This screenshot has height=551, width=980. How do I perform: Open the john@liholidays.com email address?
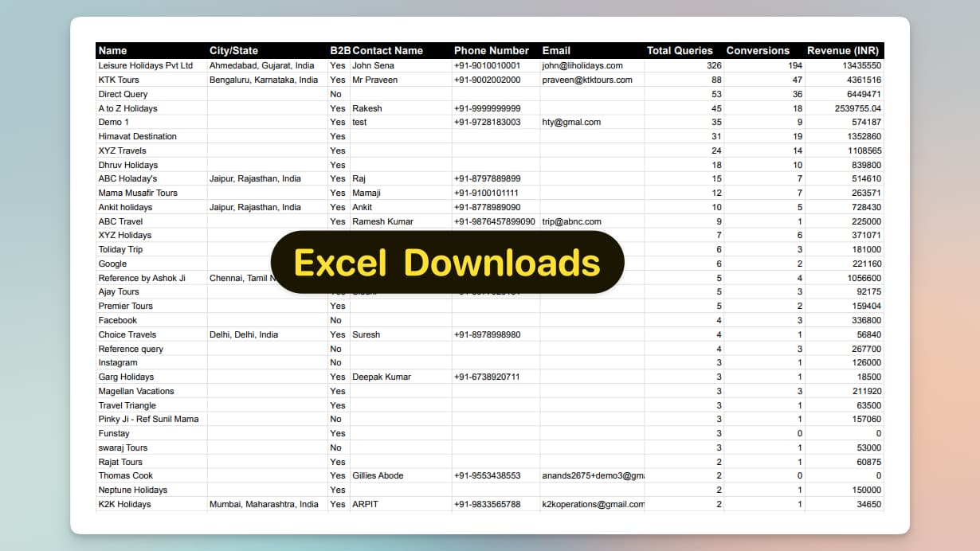(582, 65)
